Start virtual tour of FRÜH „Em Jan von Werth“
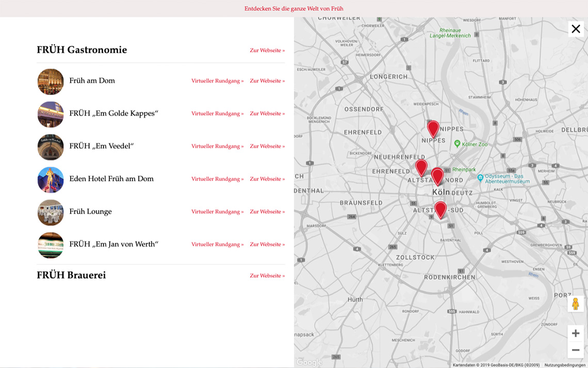588x368 pixels. point(217,245)
